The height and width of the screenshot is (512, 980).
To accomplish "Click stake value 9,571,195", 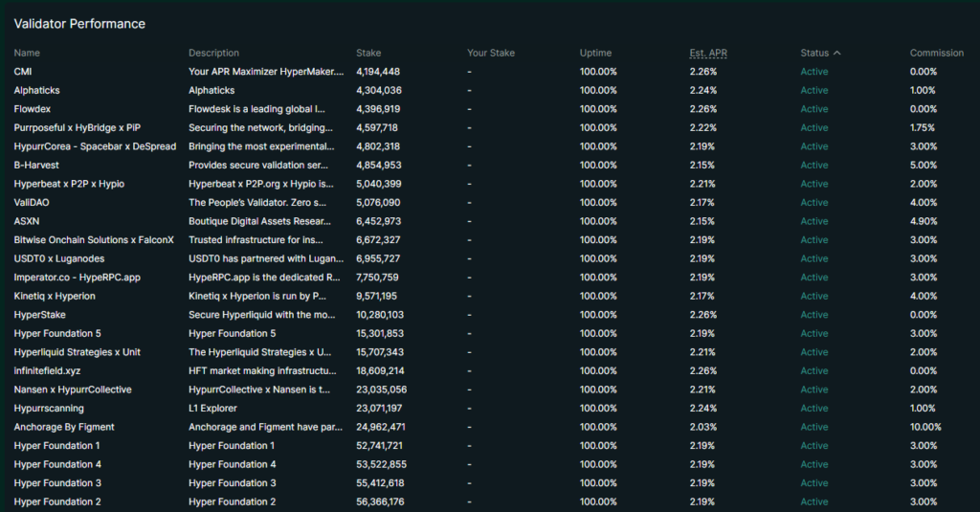I will click(377, 297).
